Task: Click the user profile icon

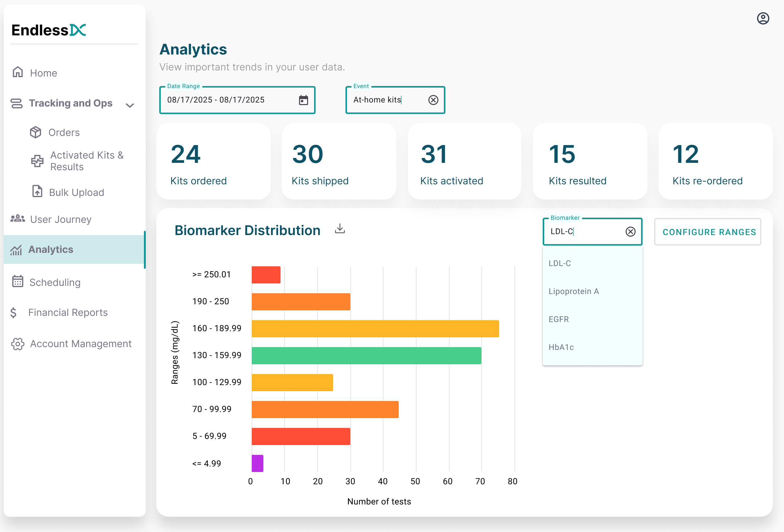Action: [763, 19]
